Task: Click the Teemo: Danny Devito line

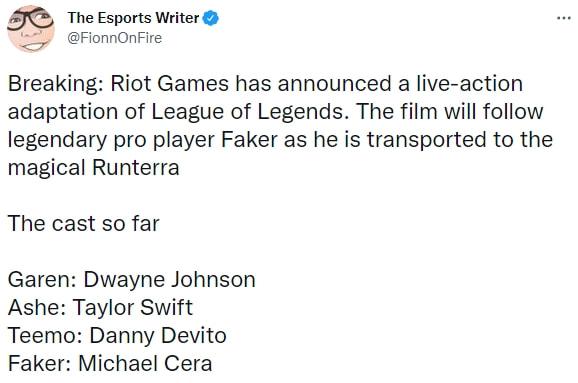Action: pyautogui.click(x=117, y=336)
